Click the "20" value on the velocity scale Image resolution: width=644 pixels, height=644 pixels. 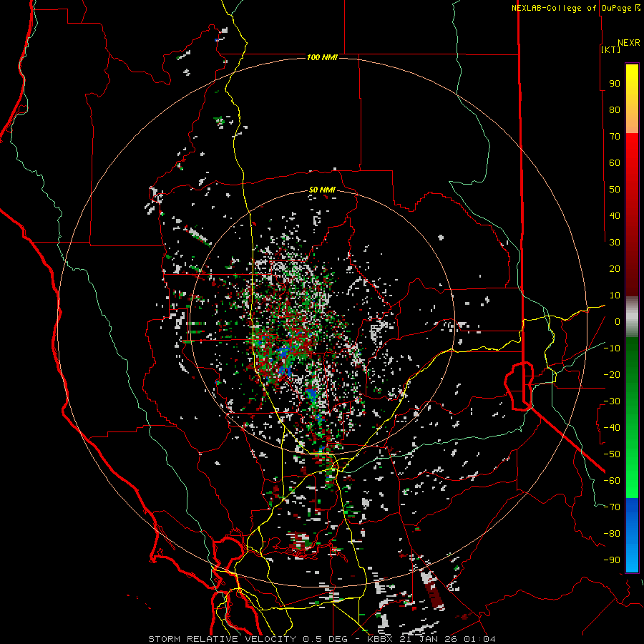click(615, 268)
